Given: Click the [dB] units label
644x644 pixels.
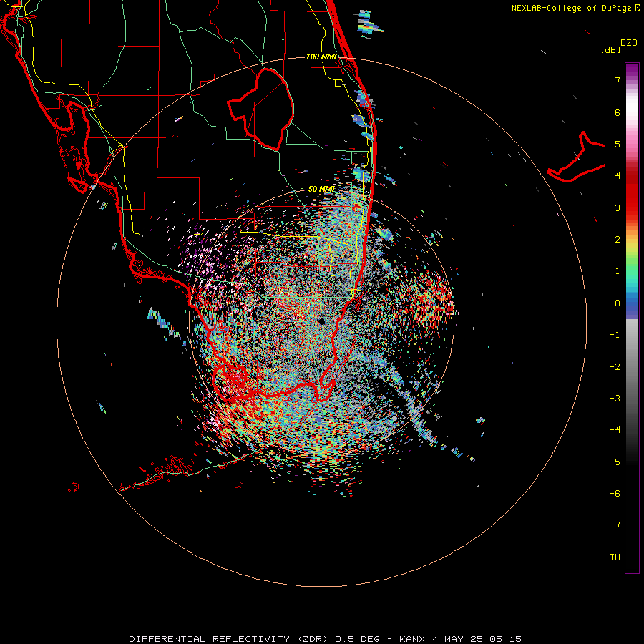Looking at the screenshot, I should coord(611,49).
